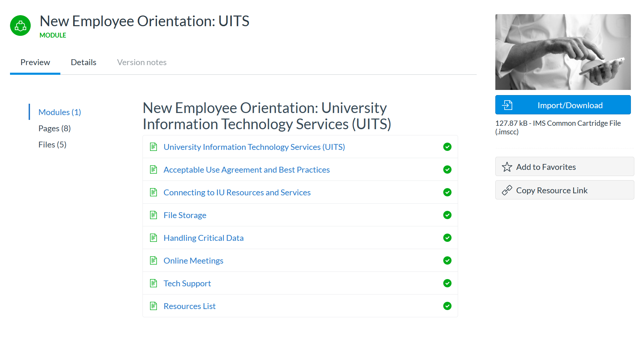Open the Details tab

coord(83,62)
